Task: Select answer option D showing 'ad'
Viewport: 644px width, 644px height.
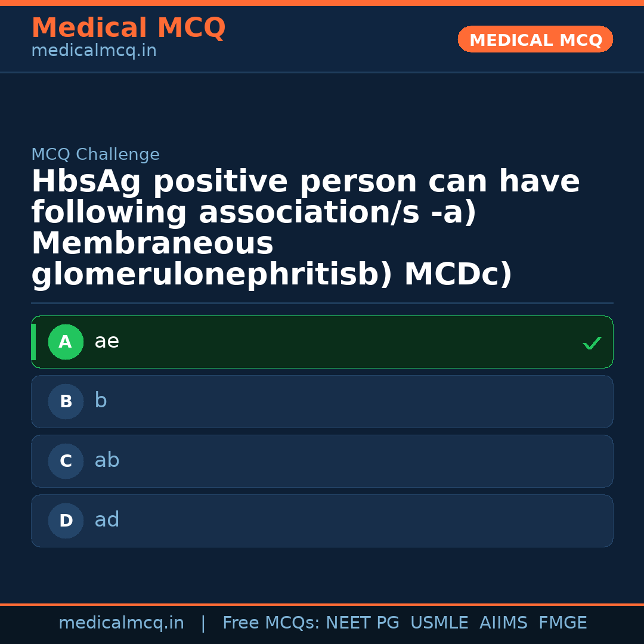Action: pyautogui.click(x=322, y=521)
